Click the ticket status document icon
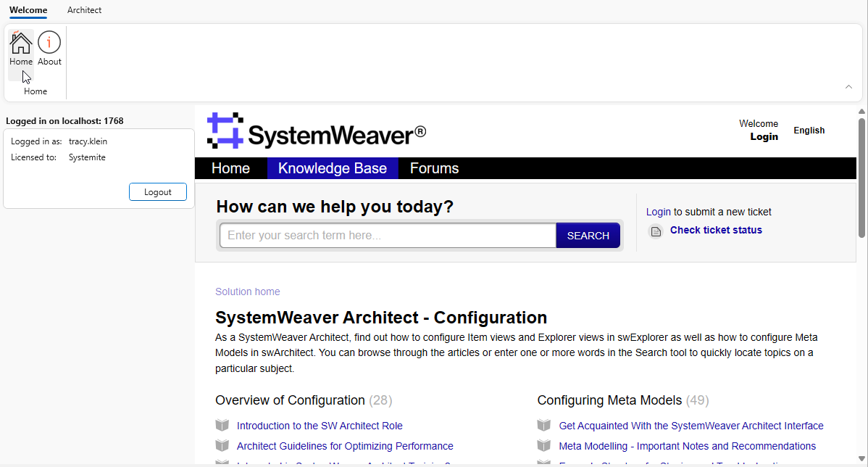 [x=656, y=231]
